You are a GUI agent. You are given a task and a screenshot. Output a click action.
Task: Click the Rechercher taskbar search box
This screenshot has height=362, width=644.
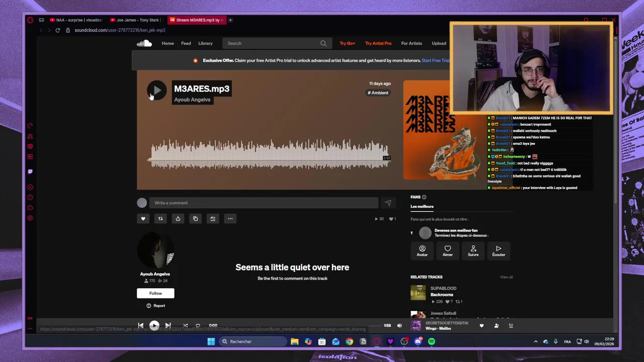click(x=253, y=342)
